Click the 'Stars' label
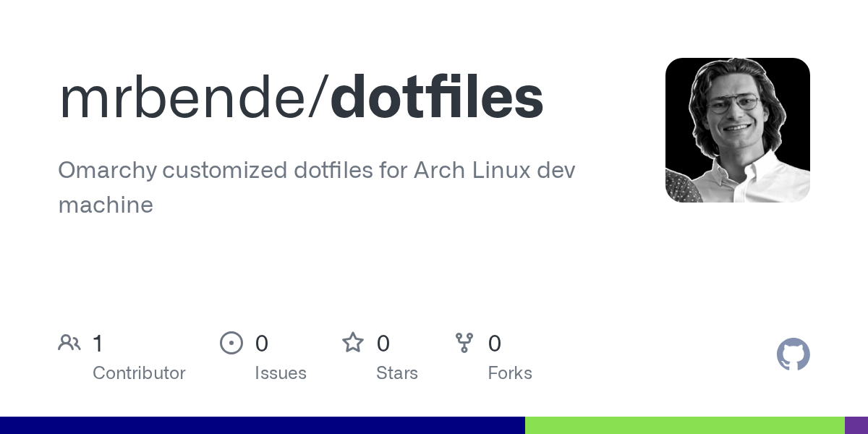 point(397,373)
